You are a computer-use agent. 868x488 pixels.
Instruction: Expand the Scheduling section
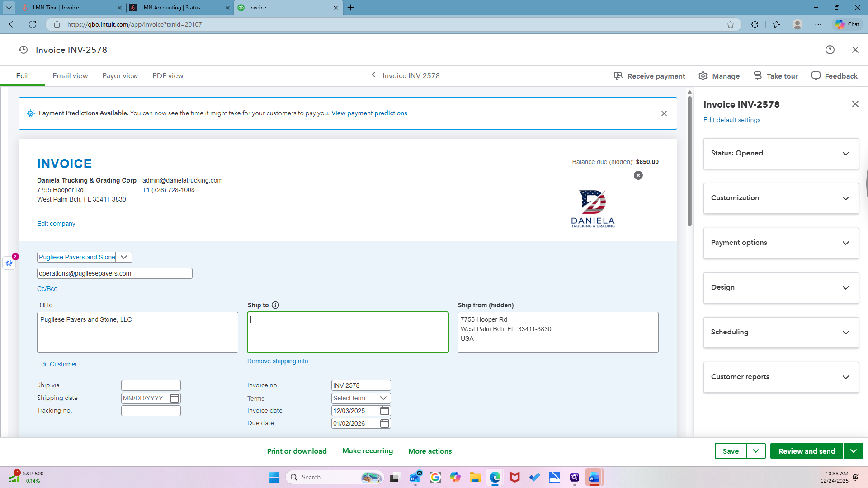point(781,333)
